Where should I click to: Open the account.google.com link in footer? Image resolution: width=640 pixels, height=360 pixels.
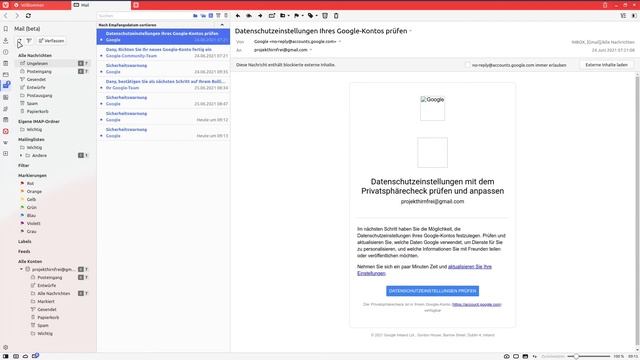tap(476, 304)
